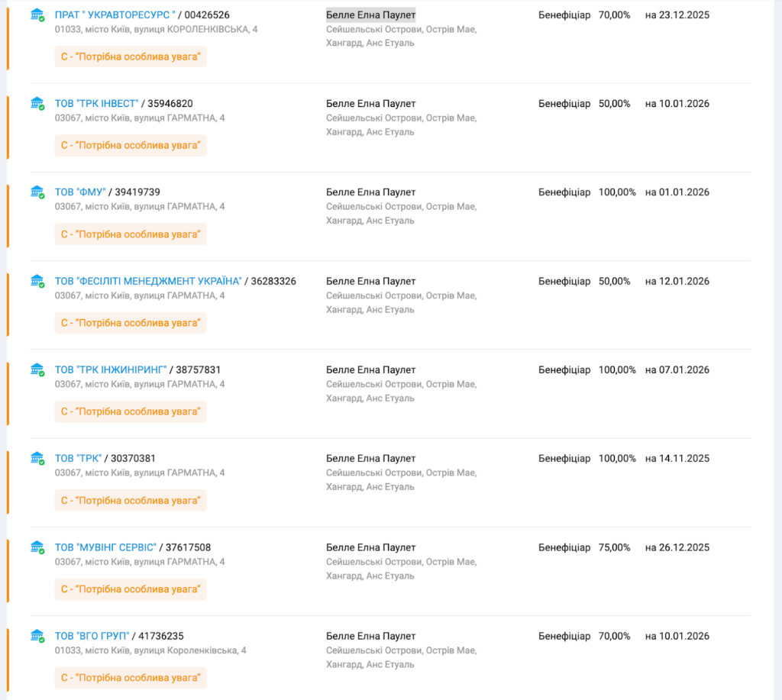Screen dimensions: 782x700
Task: Open the ТОВ "ВГО ГРУП" company link
Action: tap(92, 637)
